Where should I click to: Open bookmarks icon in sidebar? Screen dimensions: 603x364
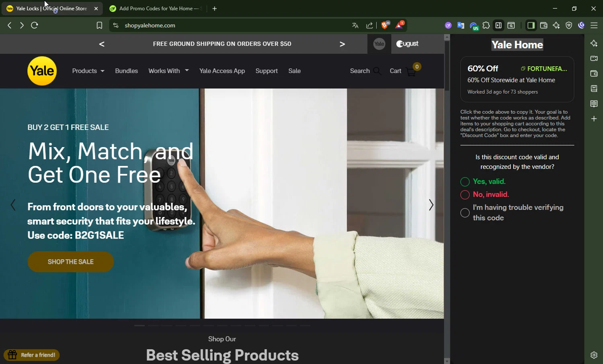pyautogui.click(x=594, y=88)
